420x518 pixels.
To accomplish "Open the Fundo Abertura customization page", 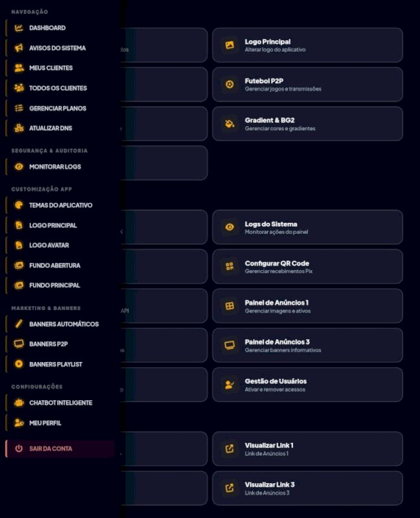I will [x=54, y=265].
